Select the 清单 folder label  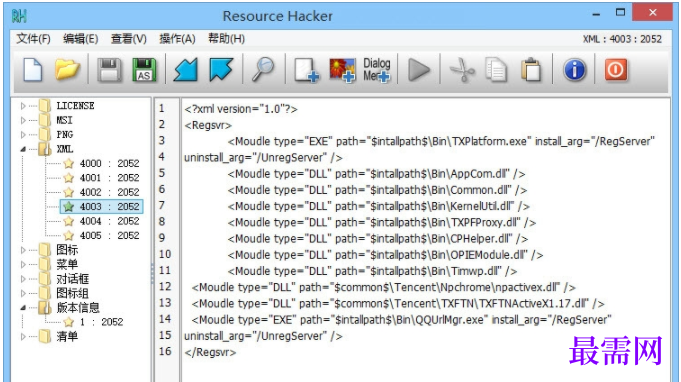coord(67,336)
